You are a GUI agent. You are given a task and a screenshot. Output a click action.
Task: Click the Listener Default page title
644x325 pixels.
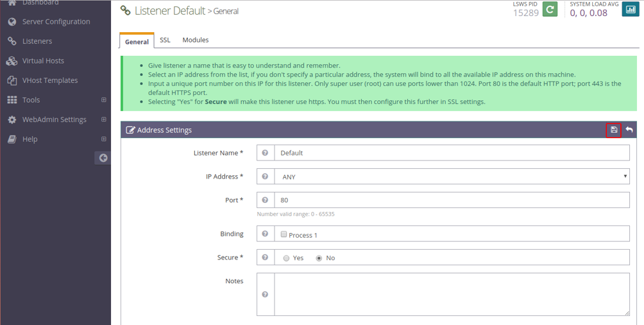pyautogui.click(x=169, y=11)
